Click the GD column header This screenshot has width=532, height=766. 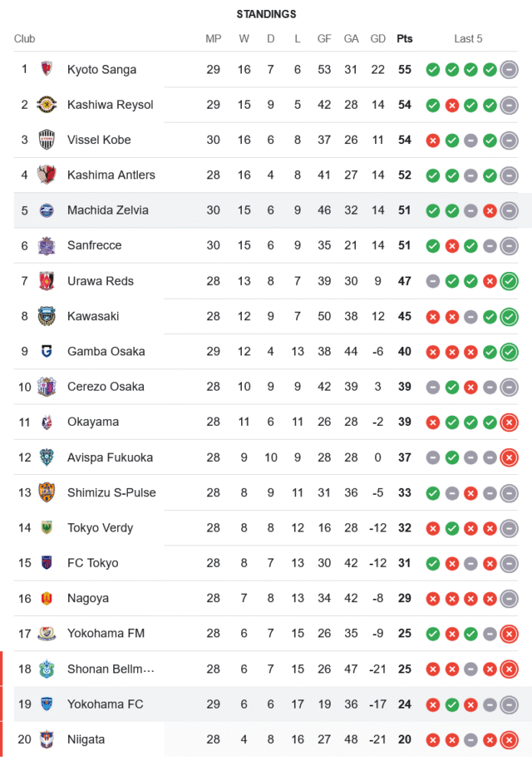pos(377,38)
